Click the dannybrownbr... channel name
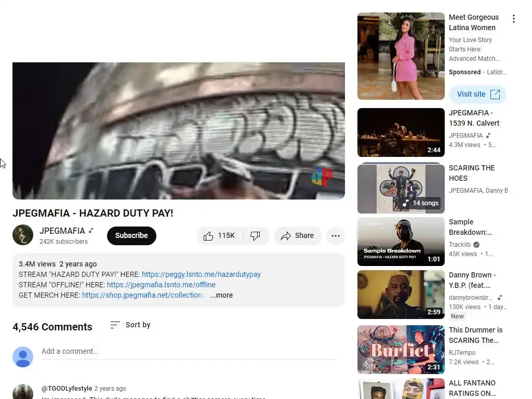Viewport: 532px width, 399px height. [x=471, y=298]
